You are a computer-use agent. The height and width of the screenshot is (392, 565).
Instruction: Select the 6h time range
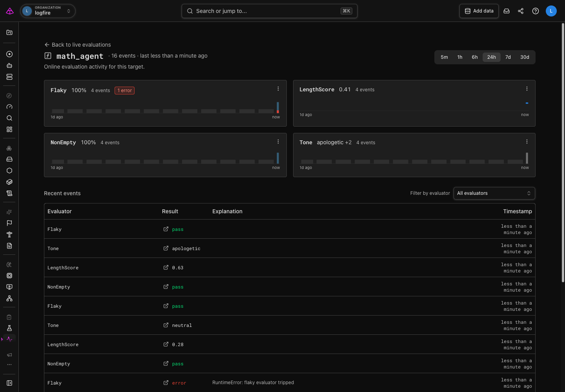point(475,57)
